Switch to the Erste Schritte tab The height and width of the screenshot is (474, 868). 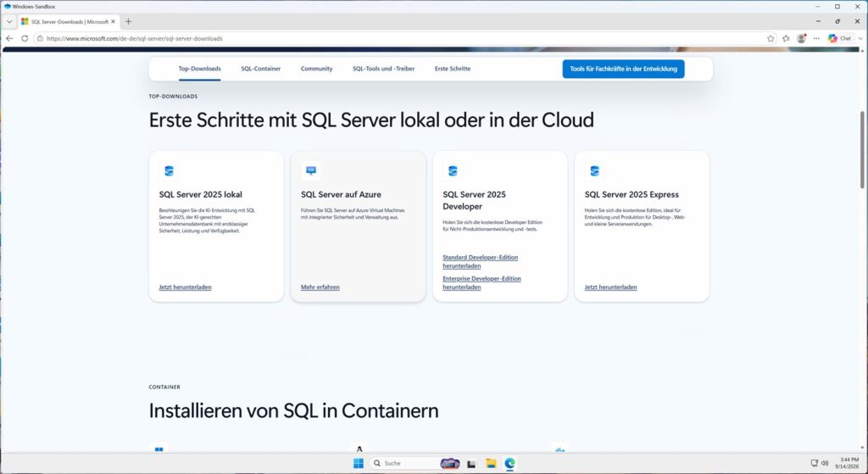click(x=453, y=69)
